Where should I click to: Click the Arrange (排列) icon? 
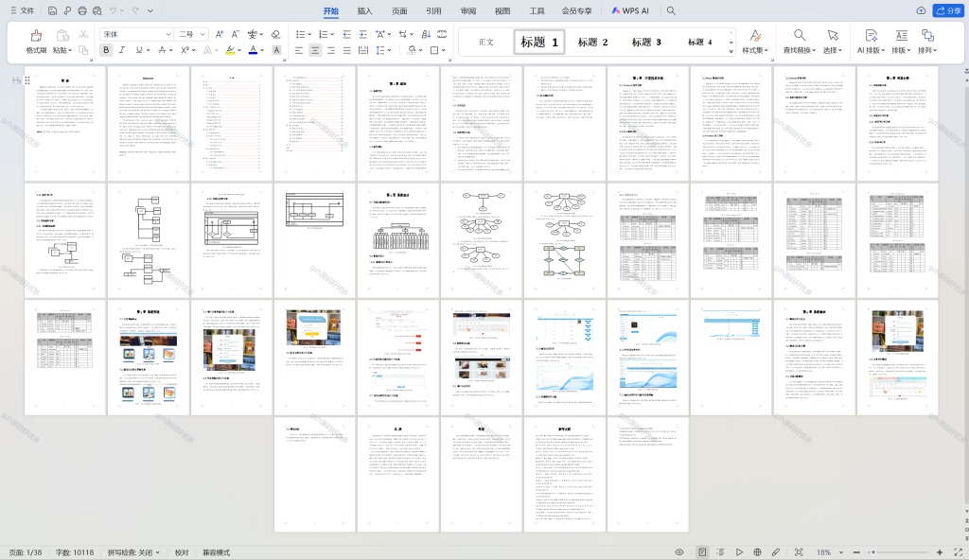pos(927,42)
